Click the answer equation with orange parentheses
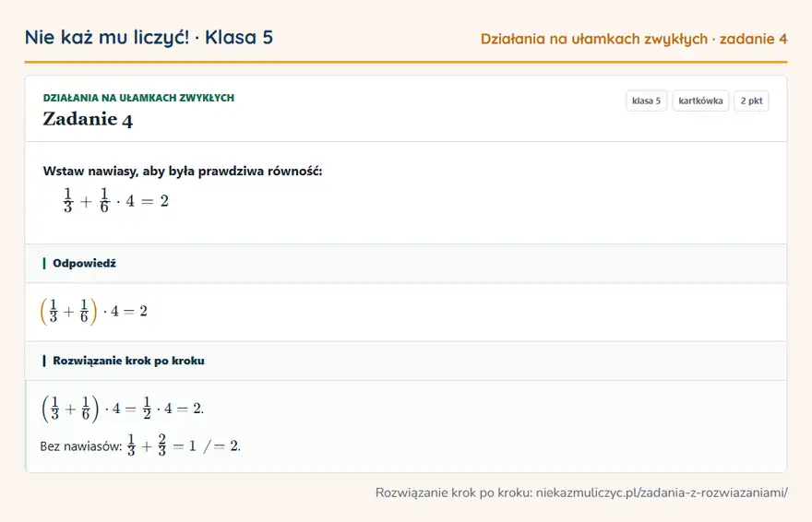The width and height of the screenshot is (812, 522). [x=94, y=312]
